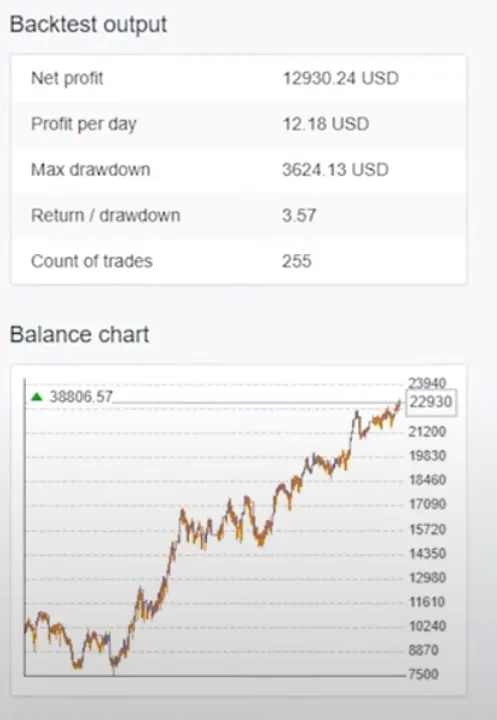
Task: Click the 22930 current balance box
Action: click(431, 402)
